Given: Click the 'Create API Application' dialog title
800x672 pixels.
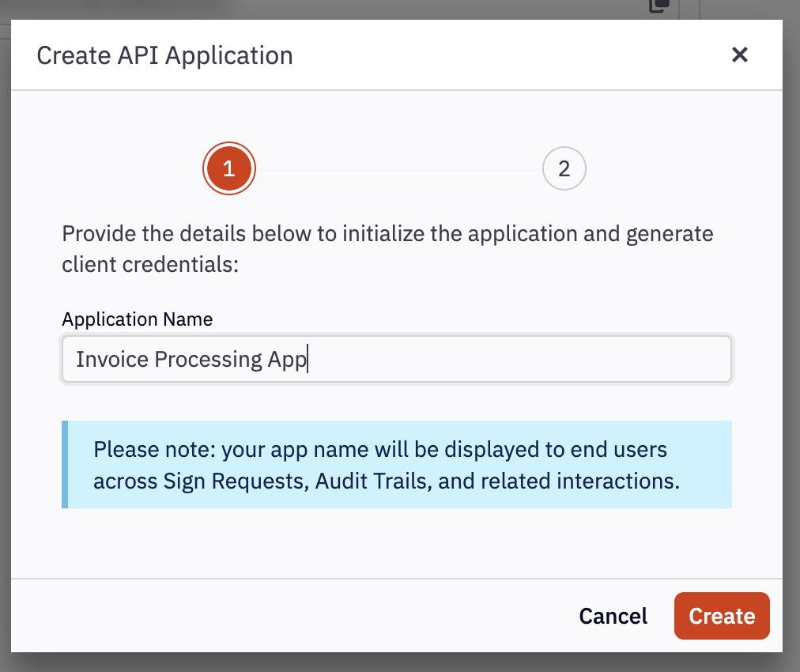Looking at the screenshot, I should pos(164,55).
